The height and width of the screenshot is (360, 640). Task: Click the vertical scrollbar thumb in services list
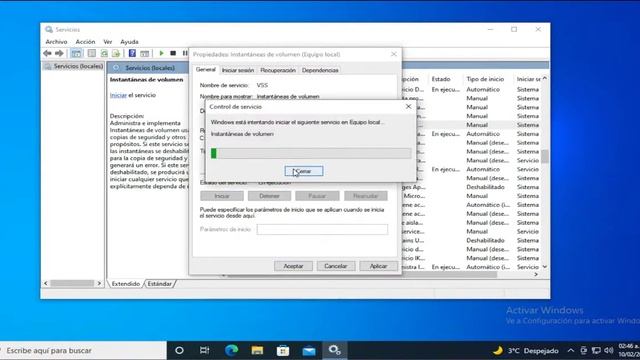click(545, 156)
